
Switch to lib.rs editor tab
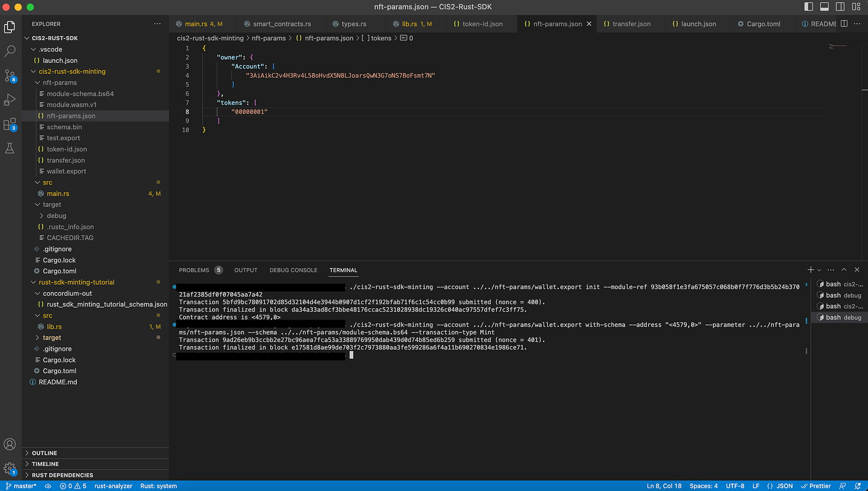(x=417, y=24)
